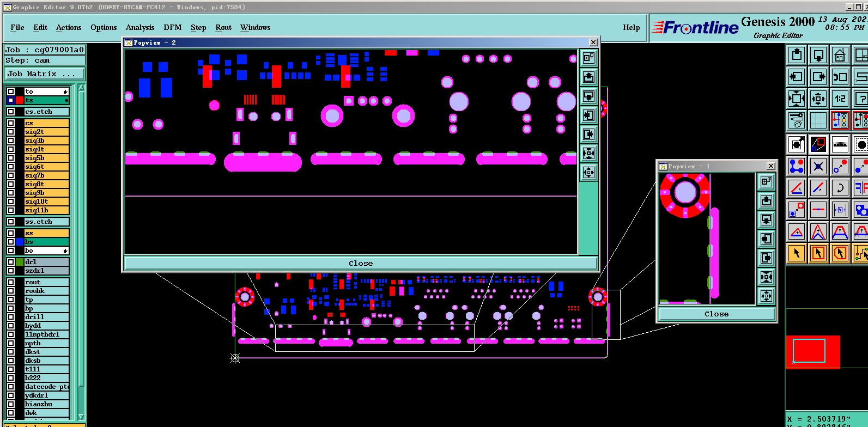The width and height of the screenshot is (868, 427).
Task: Click the pan up arrow icon
Action: pos(797,54)
